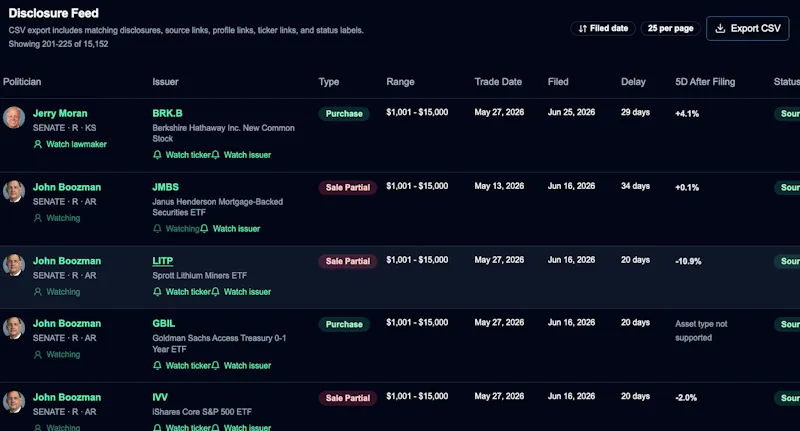Watch issuer for Sprott Lithium Miners row
The image size is (800, 431).
click(241, 292)
